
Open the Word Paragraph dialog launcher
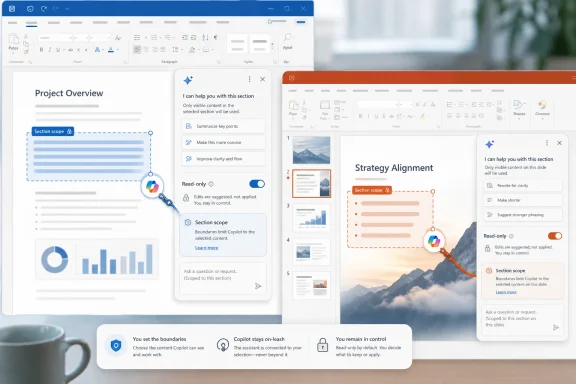219,62
